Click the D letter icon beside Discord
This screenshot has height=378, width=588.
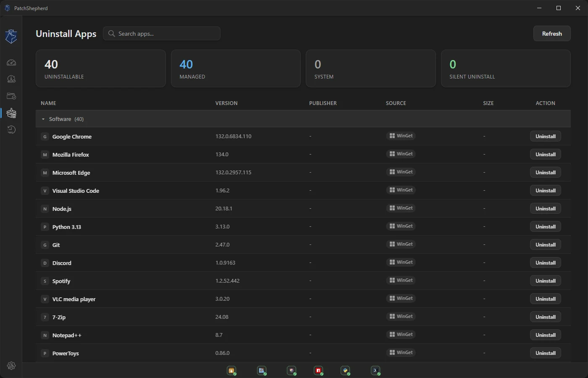(x=45, y=263)
